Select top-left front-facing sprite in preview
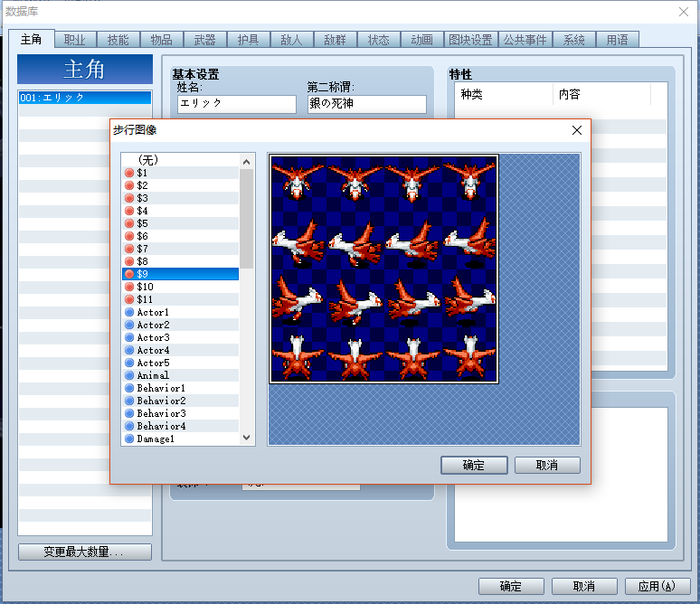The width and height of the screenshot is (700, 604). (x=298, y=182)
